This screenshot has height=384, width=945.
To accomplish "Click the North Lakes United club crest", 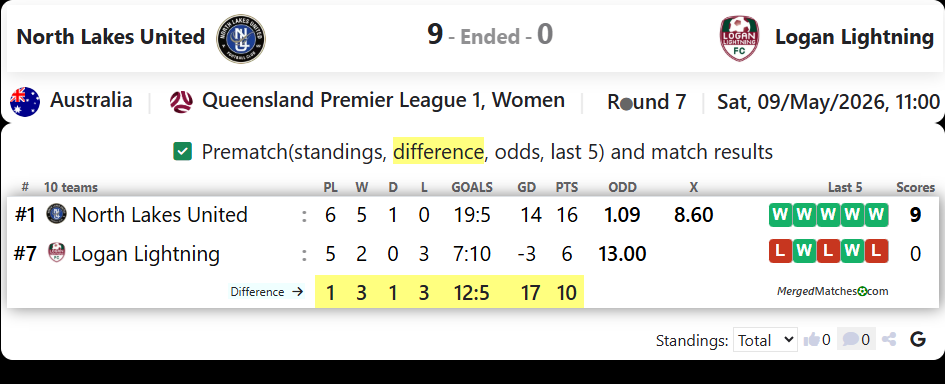I will coord(240,39).
